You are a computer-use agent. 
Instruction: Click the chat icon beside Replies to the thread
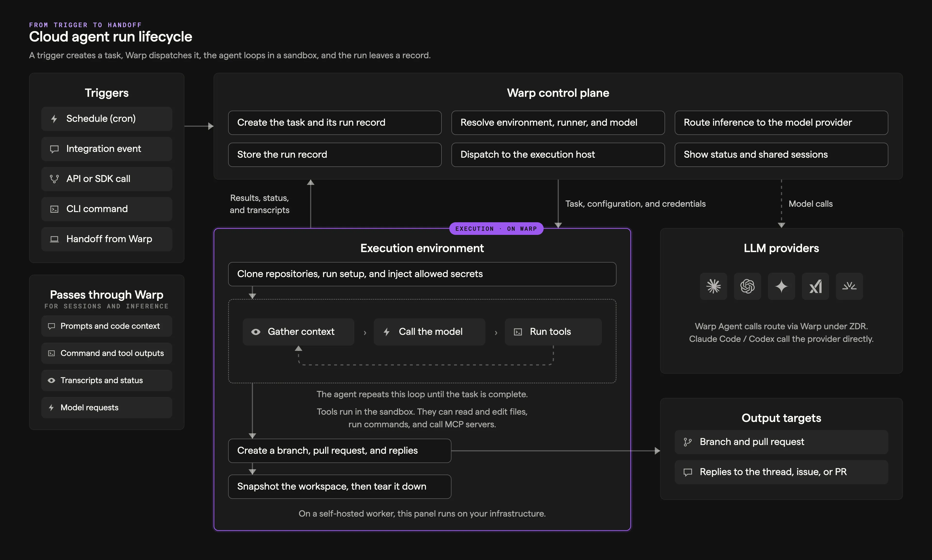[688, 472]
